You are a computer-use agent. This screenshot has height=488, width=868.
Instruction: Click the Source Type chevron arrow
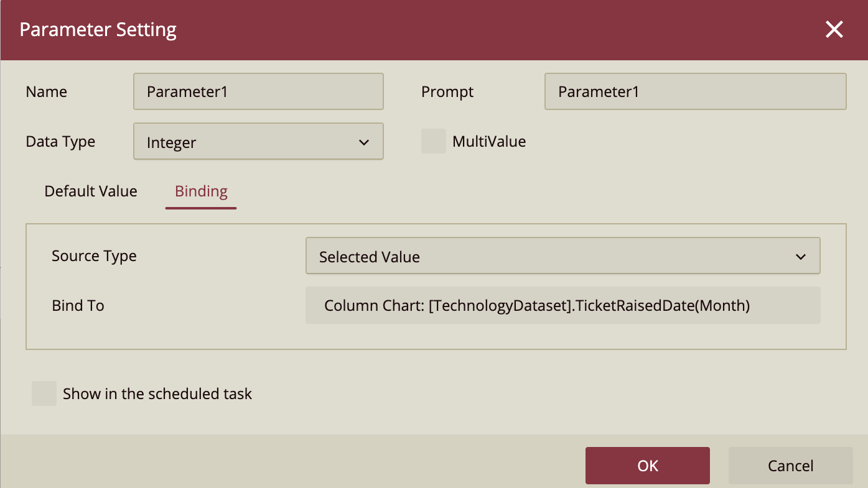coord(801,256)
